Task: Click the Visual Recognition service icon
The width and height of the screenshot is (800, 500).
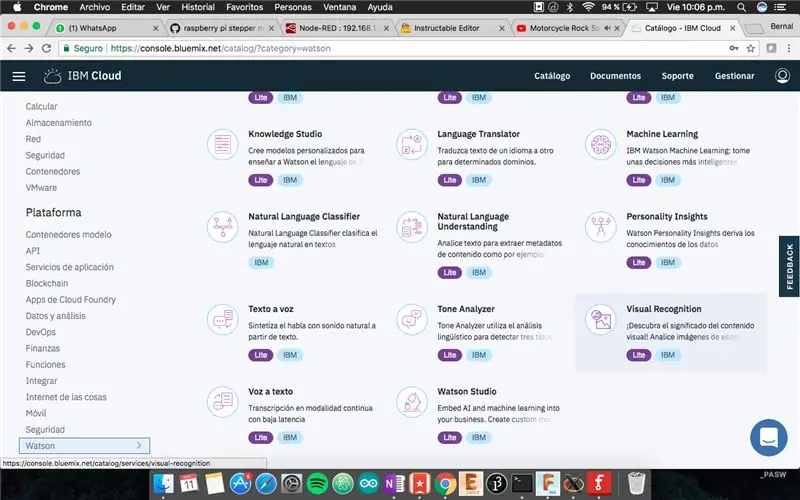Action: pyautogui.click(x=601, y=319)
